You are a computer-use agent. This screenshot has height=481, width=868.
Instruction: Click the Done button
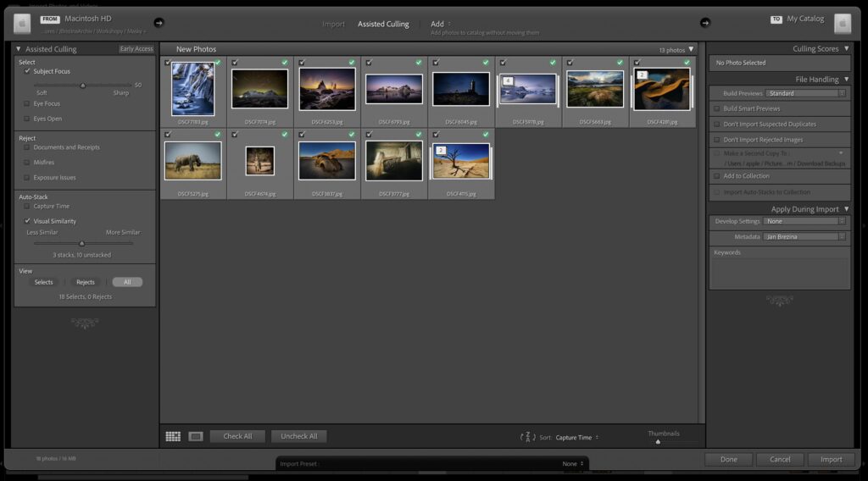pyautogui.click(x=728, y=460)
